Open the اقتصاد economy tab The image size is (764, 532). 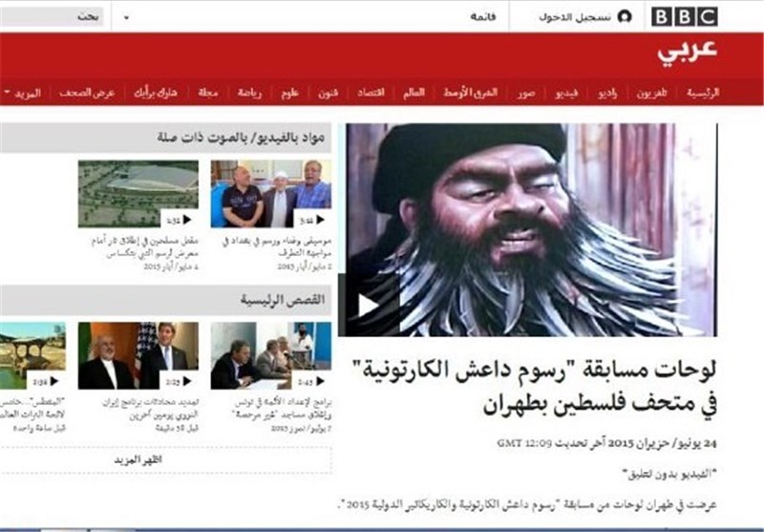coord(371,93)
